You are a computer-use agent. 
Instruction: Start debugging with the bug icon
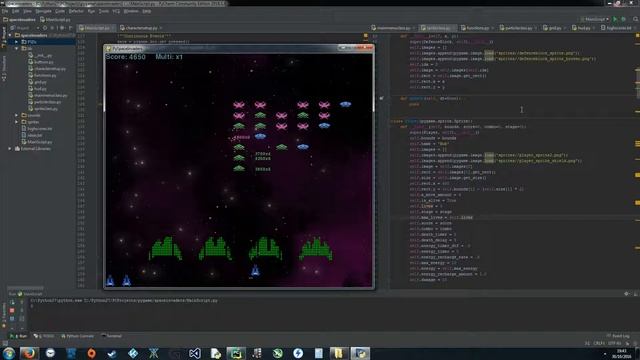[624, 19]
